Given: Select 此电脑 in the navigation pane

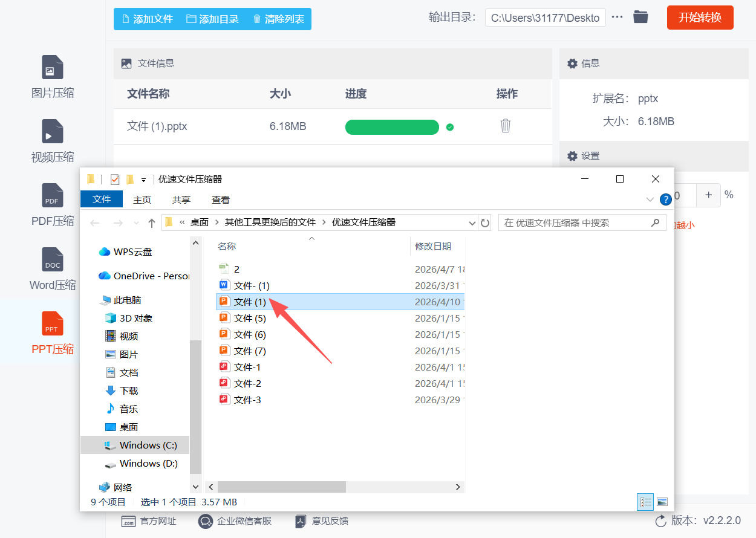Looking at the screenshot, I should (x=120, y=300).
